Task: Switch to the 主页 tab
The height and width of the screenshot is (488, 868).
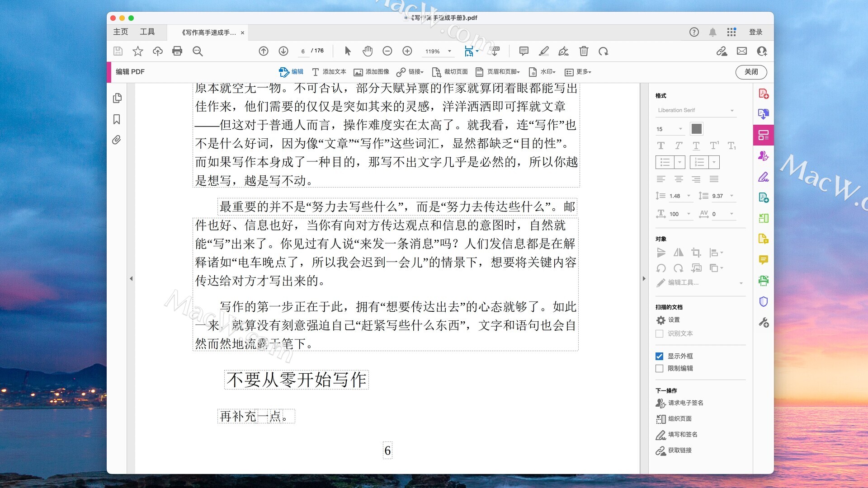Action: pyautogui.click(x=121, y=32)
